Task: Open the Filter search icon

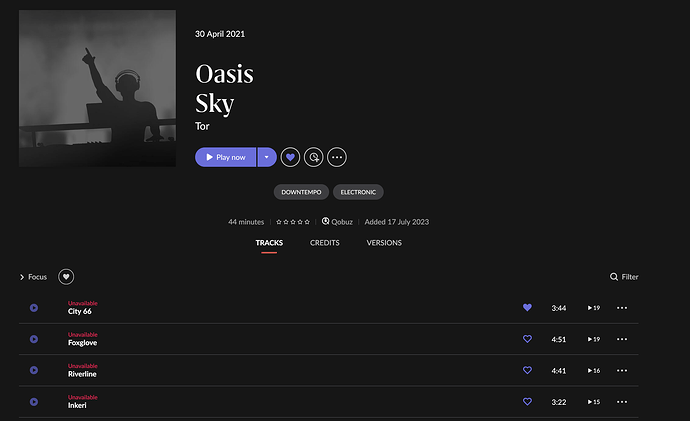Action: click(x=613, y=277)
